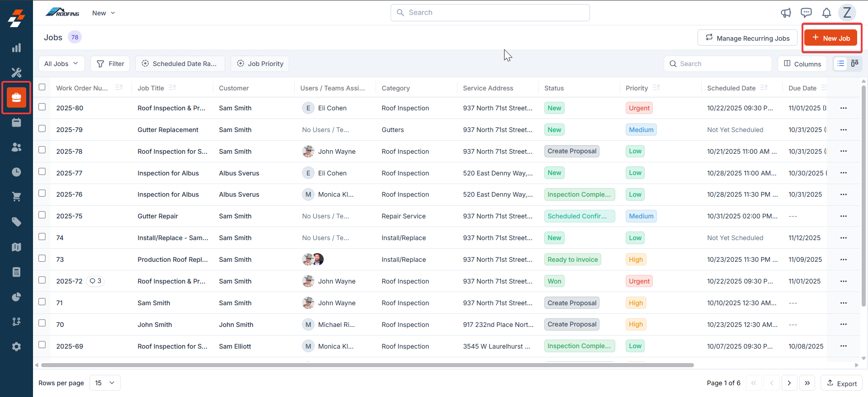Image resolution: width=868 pixels, height=397 pixels.
Task: Open job title Gutter Replacement
Action: [168, 130]
